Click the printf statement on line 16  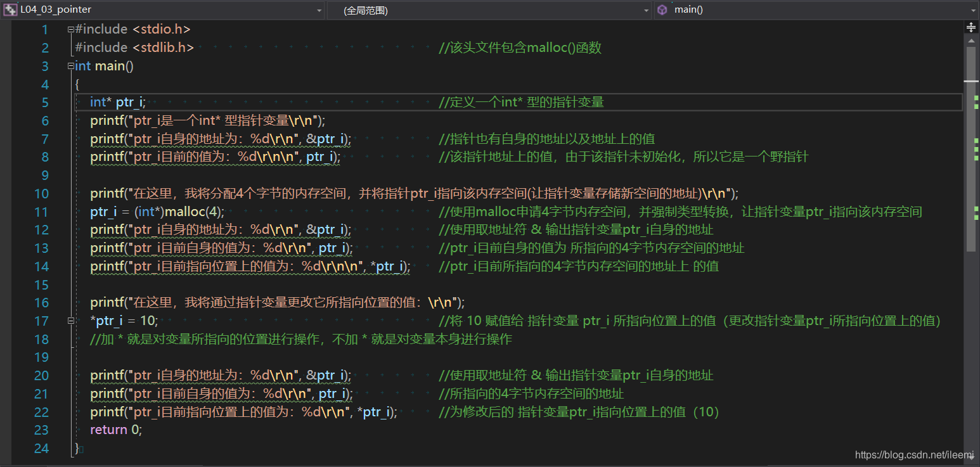[x=278, y=302]
